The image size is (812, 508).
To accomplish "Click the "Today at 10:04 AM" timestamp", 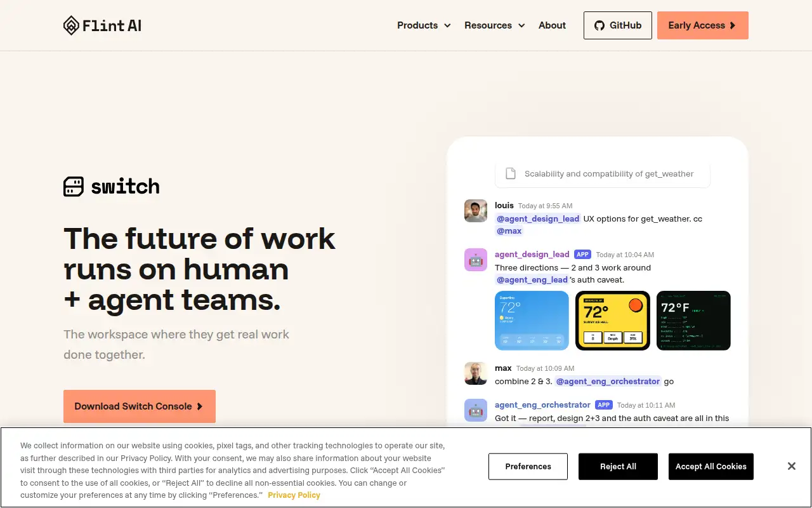I will point(625,255).
